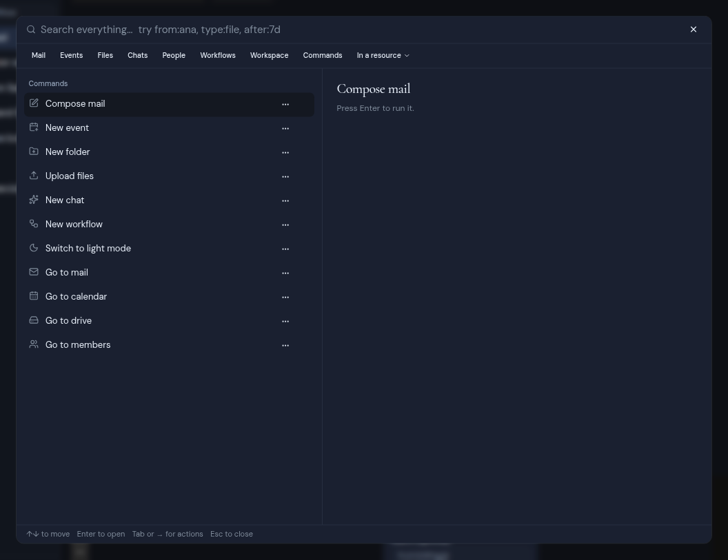The image size is (728, 560).
Task: Select the Upload files command
Action: tap(169, 176)
